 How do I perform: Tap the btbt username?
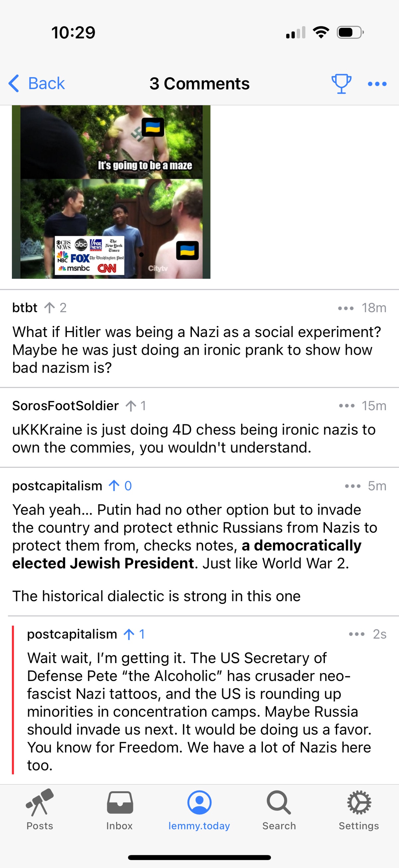25,308
